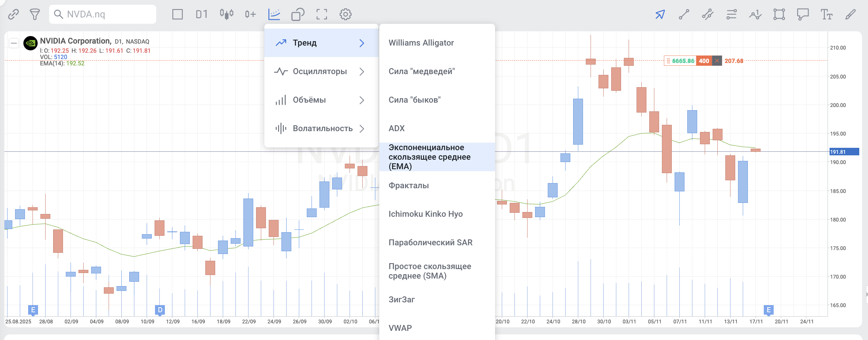The width and height of the screenshot is (868, 340).
Task: Add the Williams Alligator indicator
Action: click(x=437, y=43)
